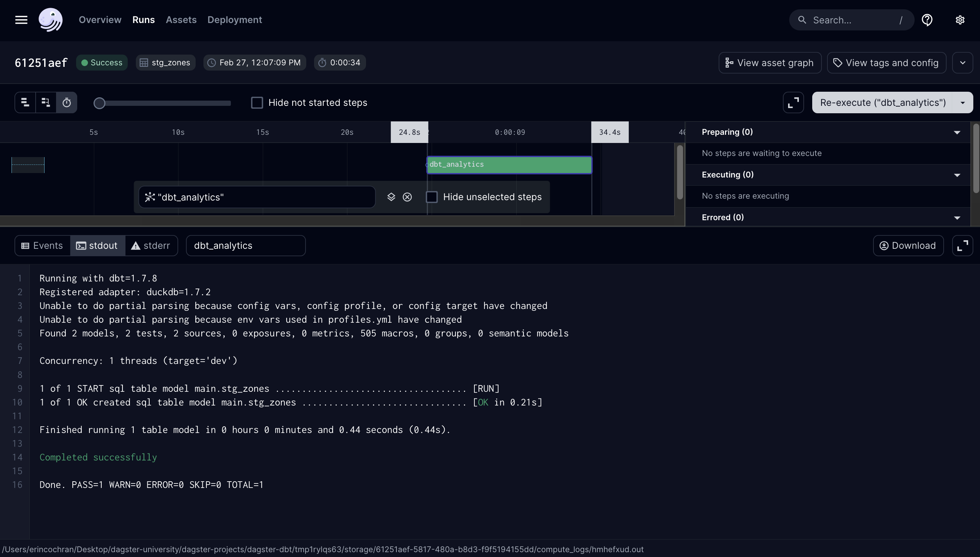
Task: Toggle Hide unselected steps checkbox
Action: coord(432,197)
